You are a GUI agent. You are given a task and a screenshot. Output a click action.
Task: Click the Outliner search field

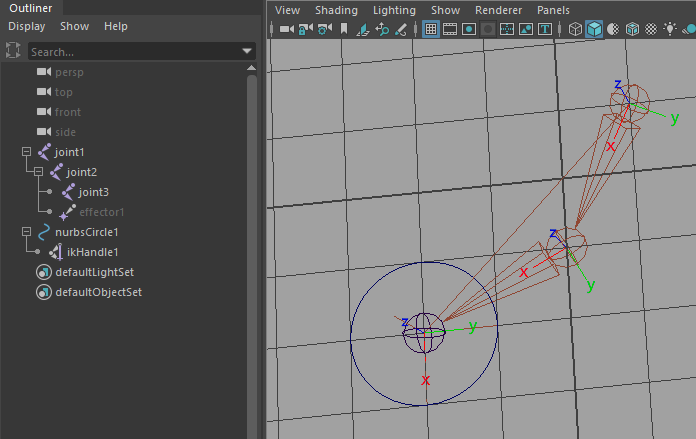coord(142,51)
